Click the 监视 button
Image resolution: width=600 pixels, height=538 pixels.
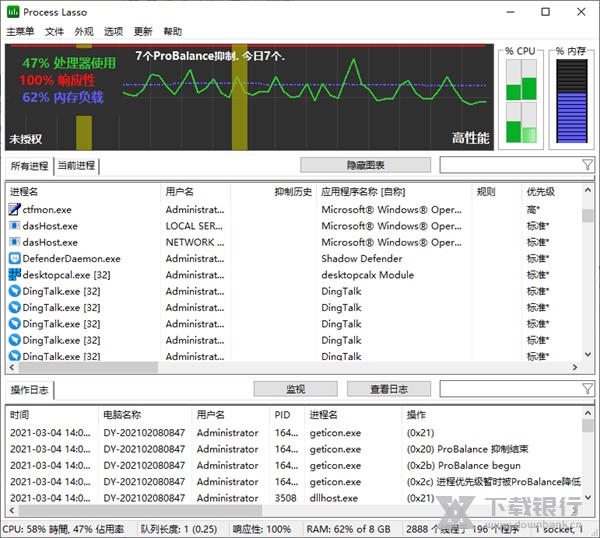pos(295,389)
